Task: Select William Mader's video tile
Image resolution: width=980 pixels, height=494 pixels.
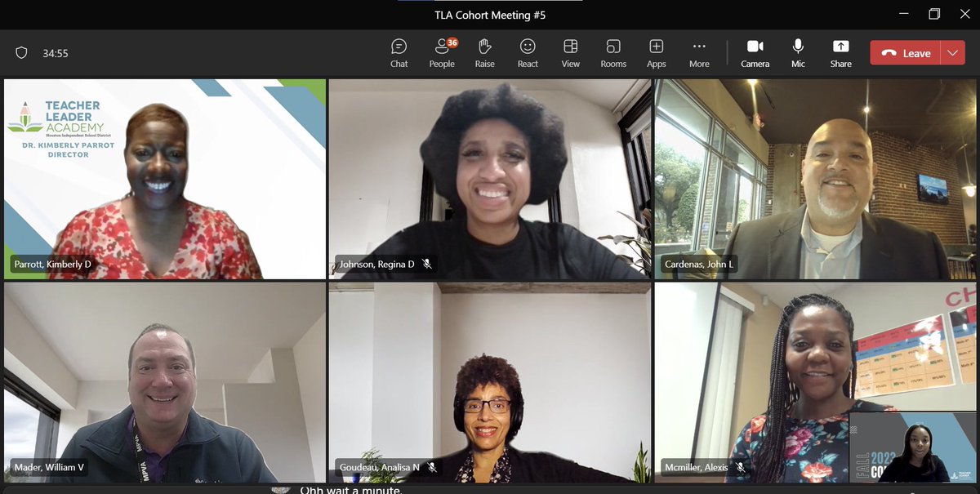Action: pyautogui.click(x=165, y=382)
